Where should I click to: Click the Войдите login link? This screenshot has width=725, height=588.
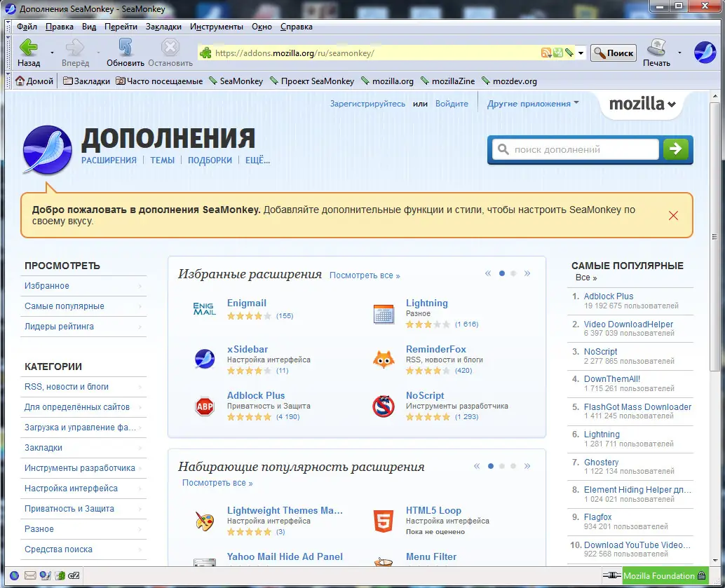pyautogui.click(x=452, y=104)
